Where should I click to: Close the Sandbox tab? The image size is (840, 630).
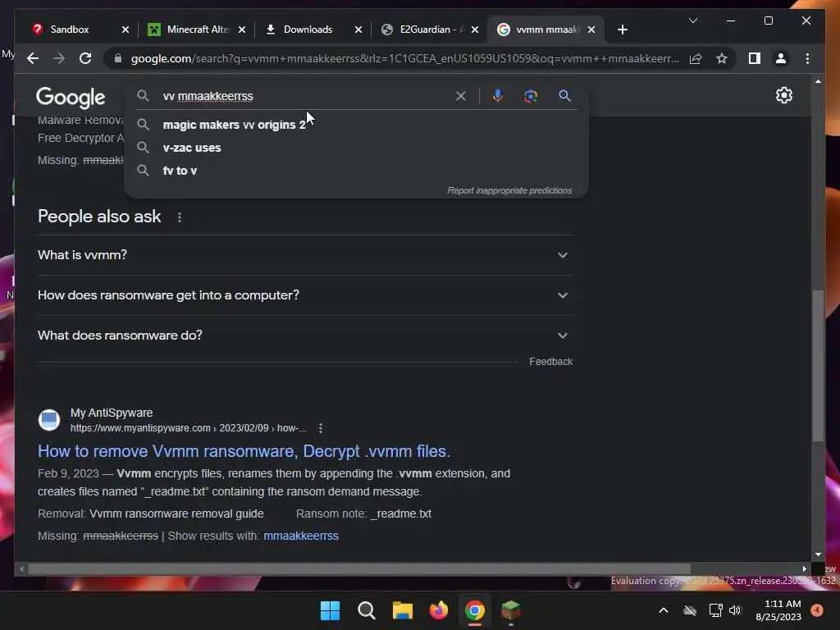[x=126, y=30]
